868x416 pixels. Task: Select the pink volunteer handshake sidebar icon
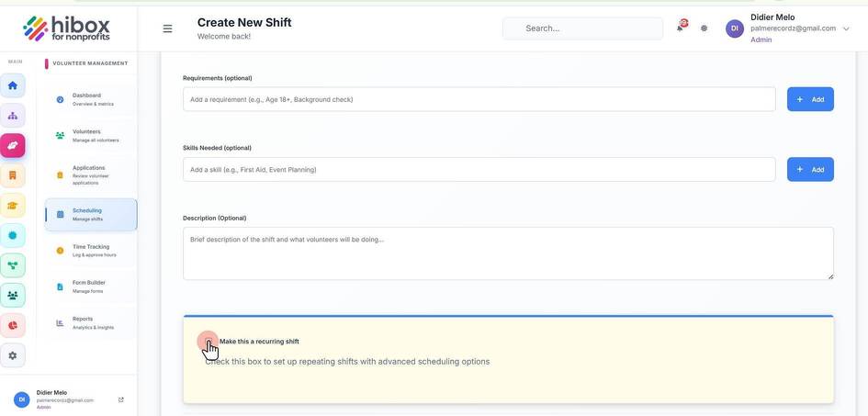click(13, 145)
